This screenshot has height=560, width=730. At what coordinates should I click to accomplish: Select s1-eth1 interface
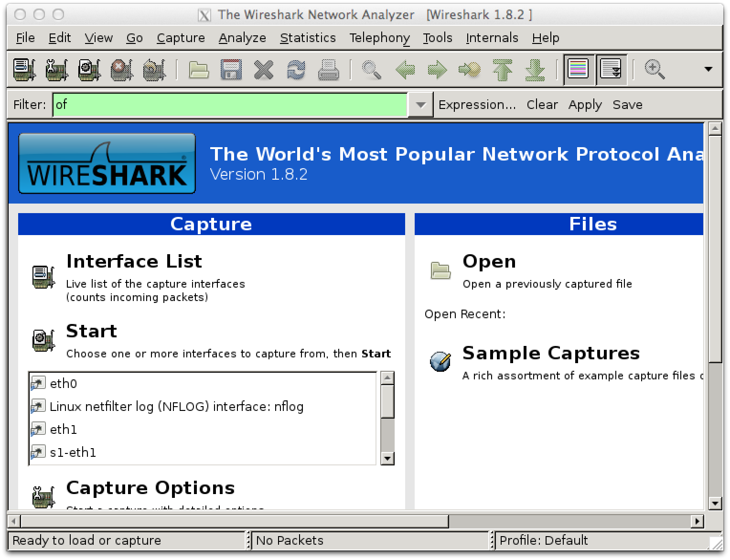(x=203, y=452)
